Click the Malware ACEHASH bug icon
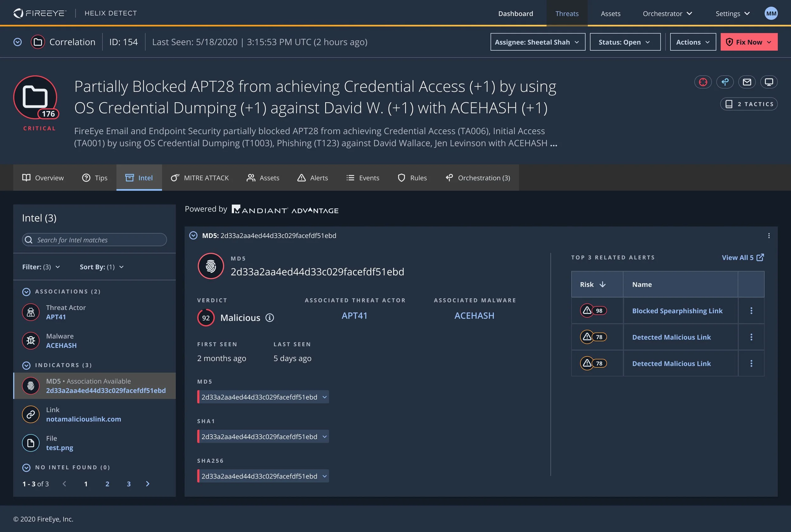This screenshot has height=532, width=791. [x=30, y=341]
